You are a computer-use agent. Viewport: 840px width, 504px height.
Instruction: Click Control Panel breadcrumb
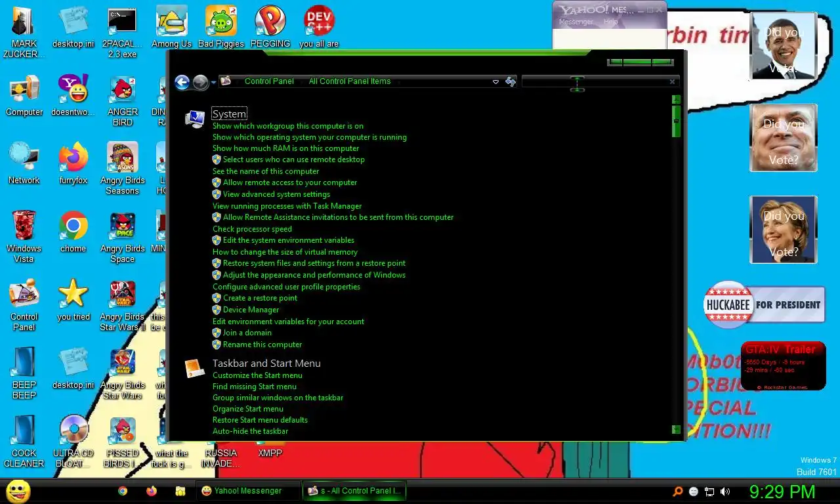[x=269, y=81]
